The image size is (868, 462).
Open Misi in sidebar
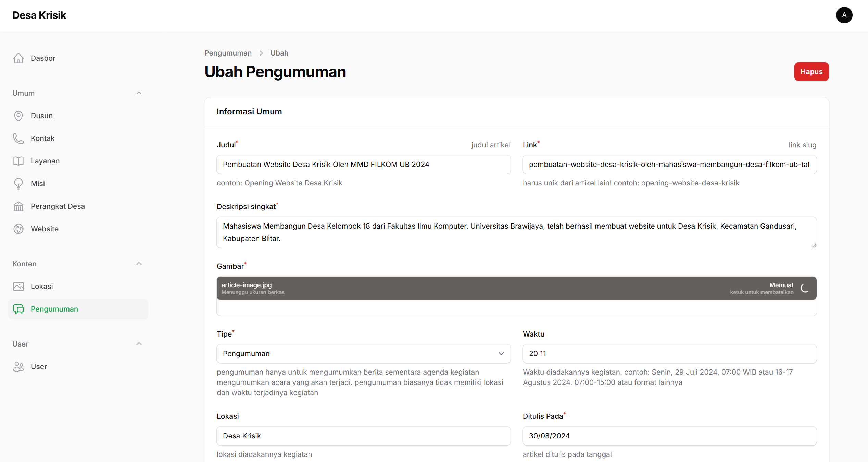coord(78,184)
